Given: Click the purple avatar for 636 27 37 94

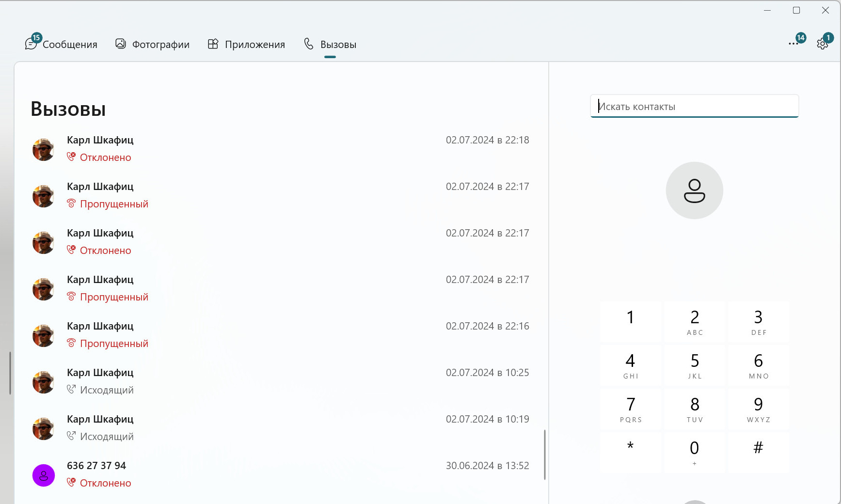Looking at the screenshot, I should (44, 475).
